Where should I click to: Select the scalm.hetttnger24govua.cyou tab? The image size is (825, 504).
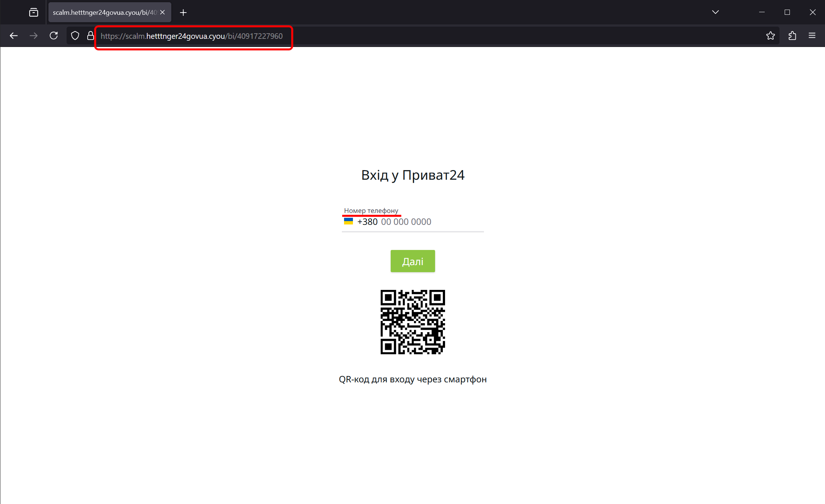pyautogui.click(x=110, y=13)
